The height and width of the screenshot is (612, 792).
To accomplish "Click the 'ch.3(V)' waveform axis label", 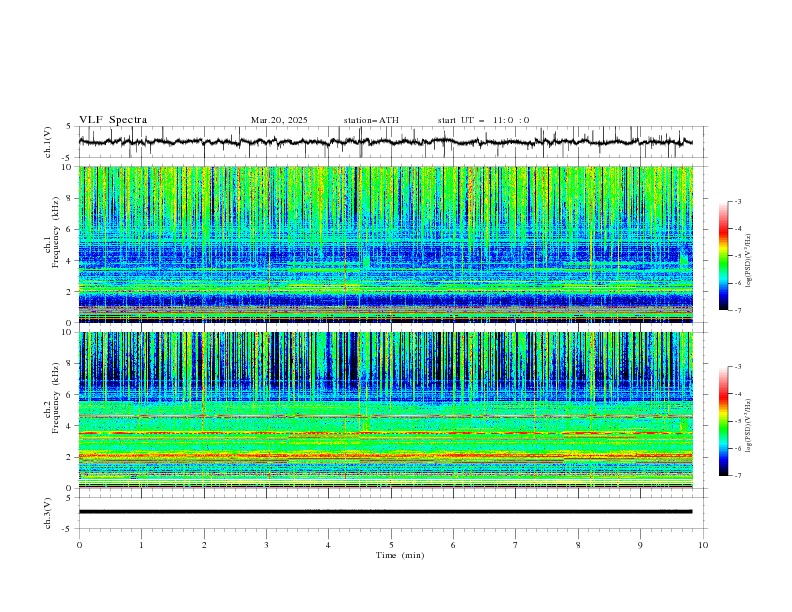I will (48, 513).
